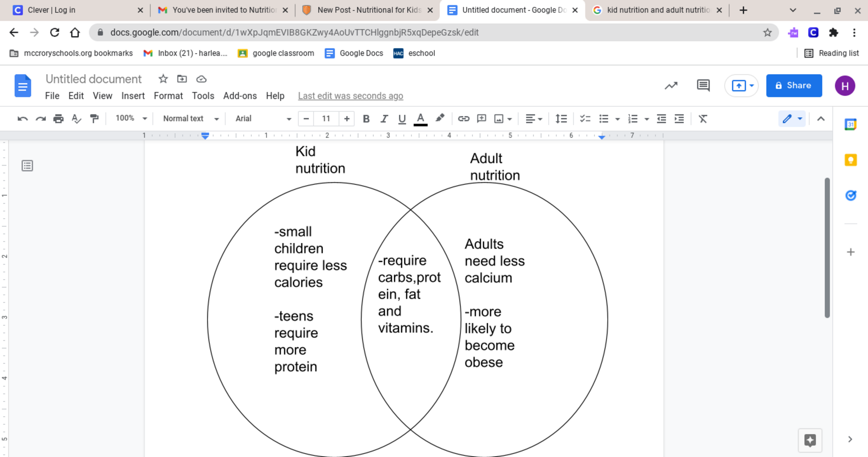This screenshot has height=457, width=868.
Task: Open the Format menu
Action: 168,96
